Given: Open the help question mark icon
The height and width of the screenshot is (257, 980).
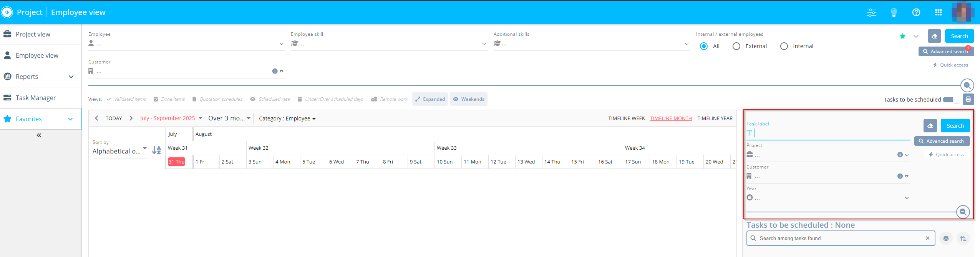Looking at the screenshot, I should pyautogui.click(x=916, y=13).
